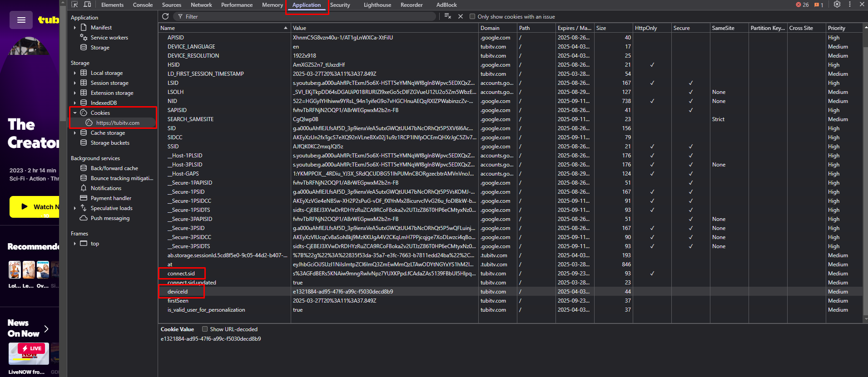This screenshot has width=868, height=377.
Task: Sort by the Size column header
Action: [x=613, y=28]
